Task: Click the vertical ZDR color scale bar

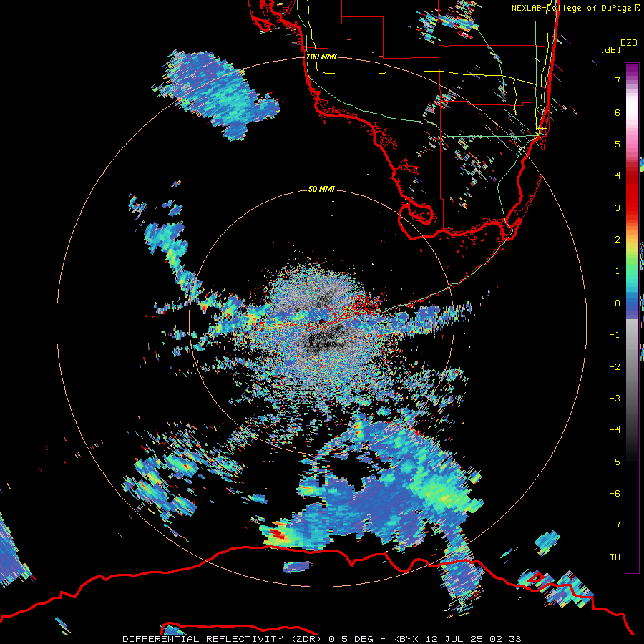Action: point(632,318)
